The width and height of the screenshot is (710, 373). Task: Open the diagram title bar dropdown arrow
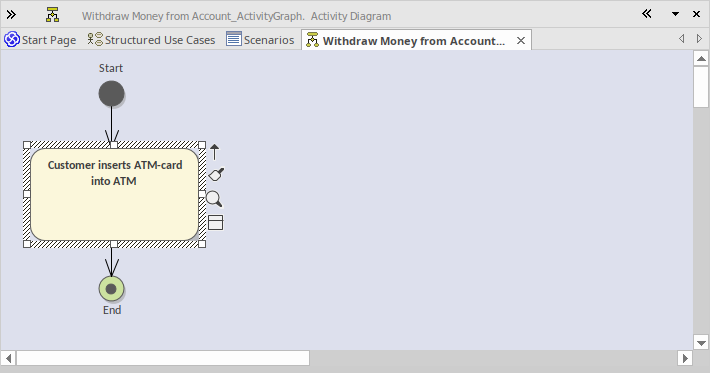(x=675, y=14)
